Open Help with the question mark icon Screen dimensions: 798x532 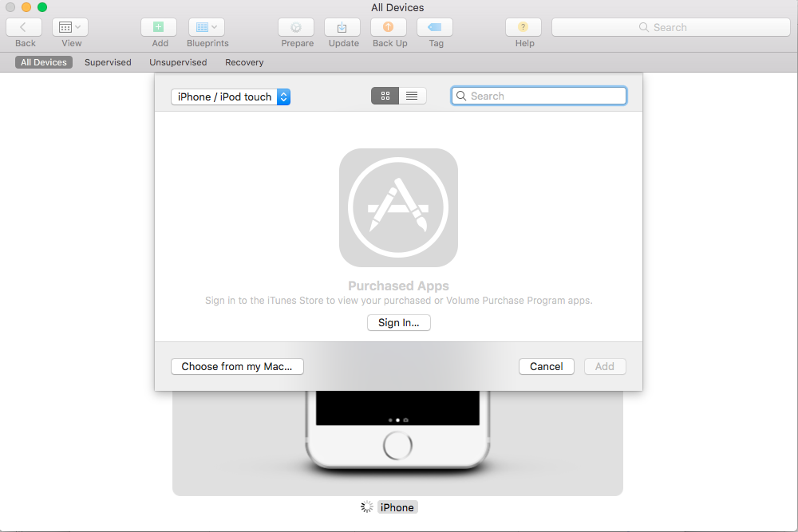[523, 27]
